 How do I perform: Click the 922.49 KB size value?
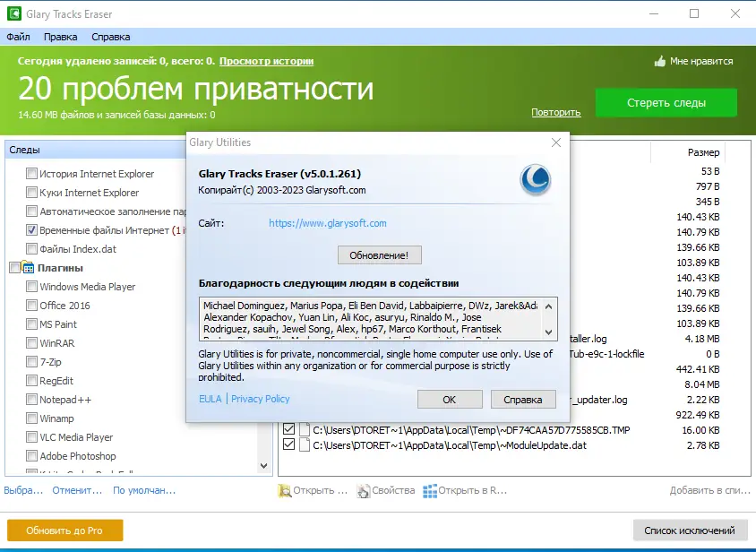tap(697, 415)
